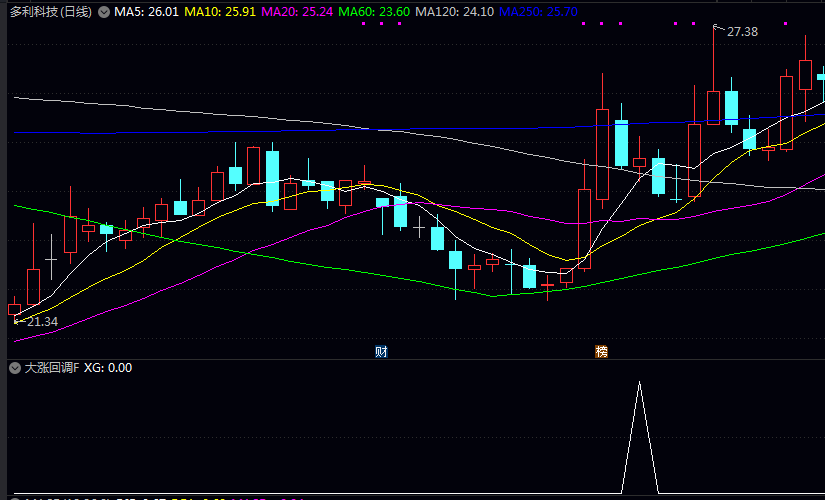The image size is (825, 500).
Task: Select the first red candlestick at the 21.34 low
Action: tap(14, 309)
